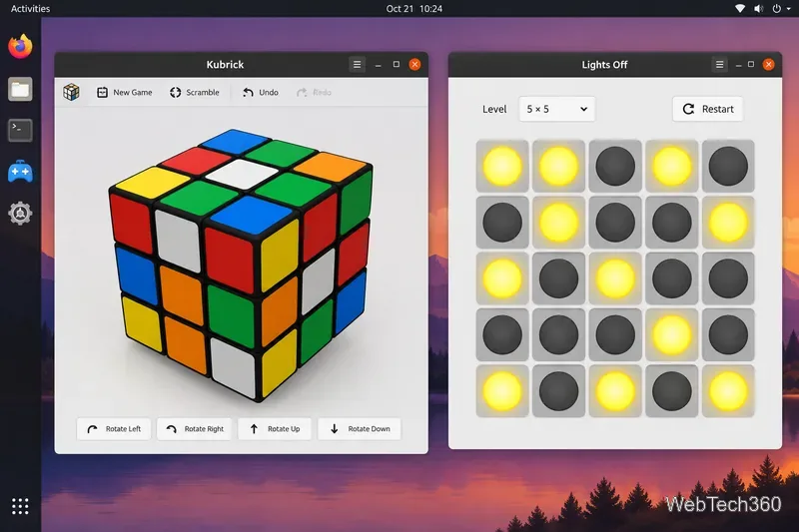This screenshot has width=799, height=532.
Task: Maximize the Kubrick window
Action: coord(396,64)
